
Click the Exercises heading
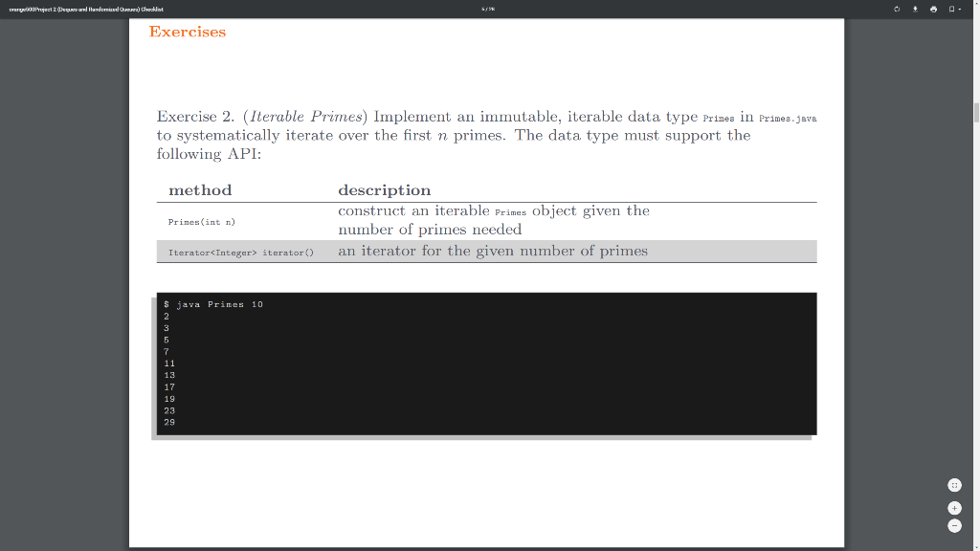point(187,33)
